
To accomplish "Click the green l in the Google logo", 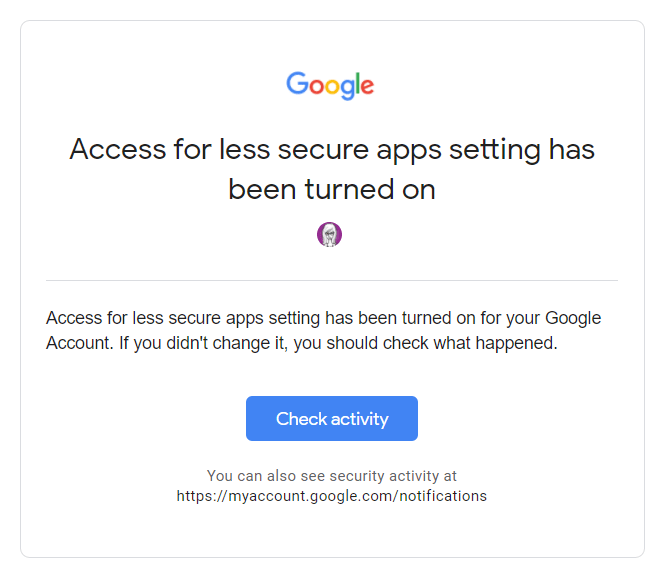I will (x=358, y=84).
